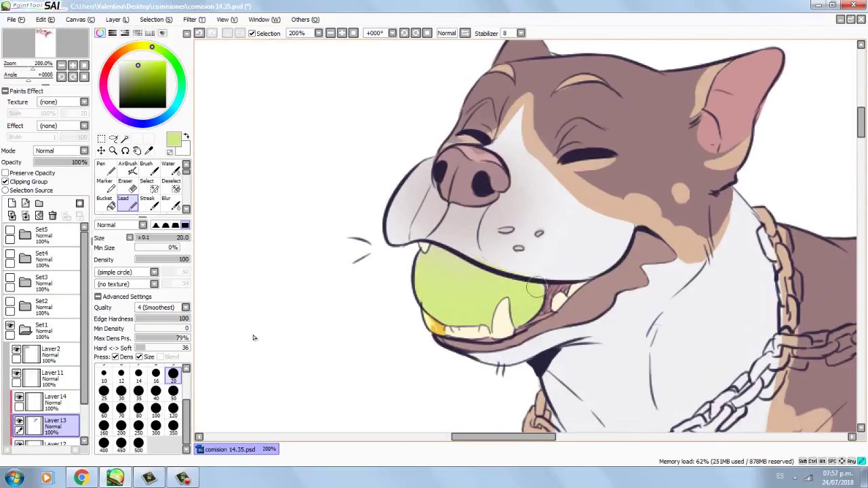Undo the last action in the toolbar

click(x=199, y=33)
